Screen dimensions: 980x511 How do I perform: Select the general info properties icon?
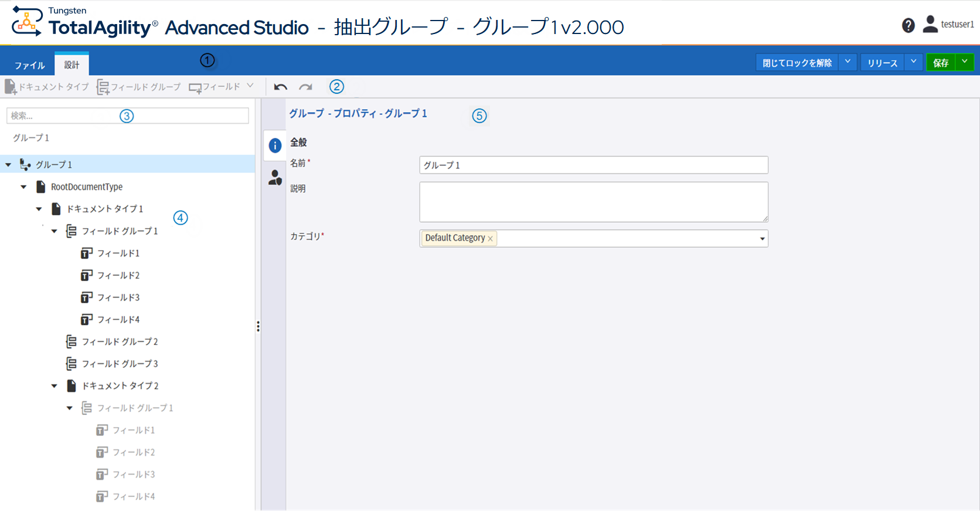(x=275, y=145)
